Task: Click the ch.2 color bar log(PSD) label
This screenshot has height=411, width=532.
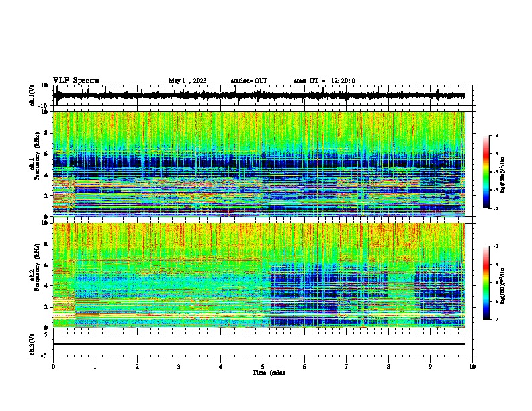Action: pyautogui.click(x=503, y=285)
